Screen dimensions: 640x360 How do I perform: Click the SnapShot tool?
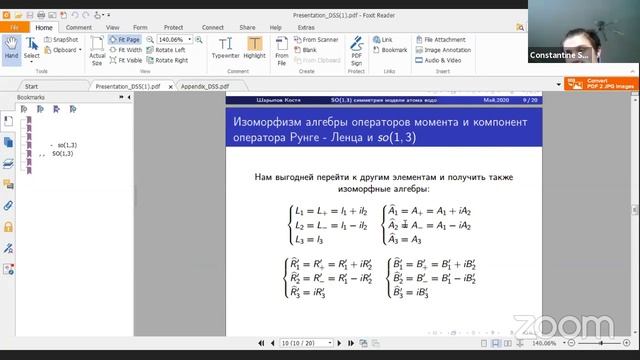[61, 40]
